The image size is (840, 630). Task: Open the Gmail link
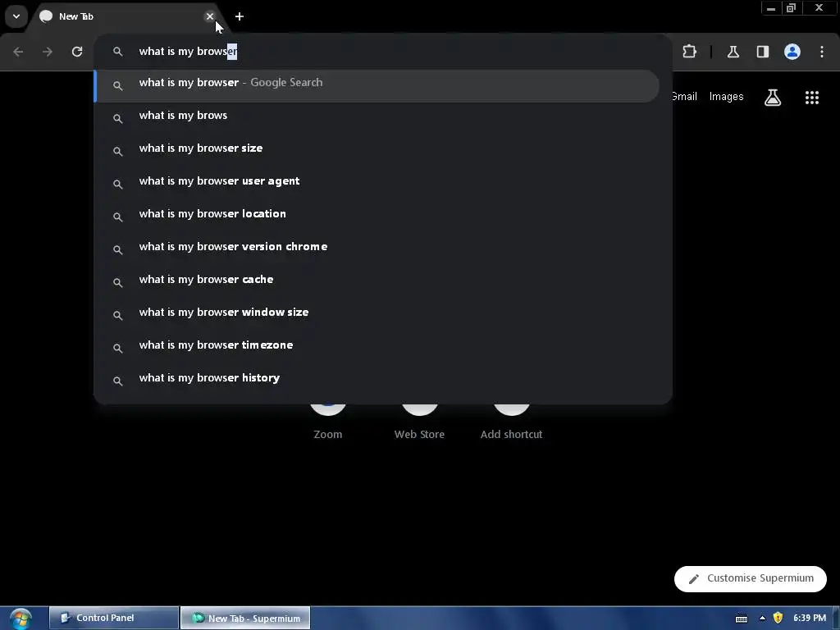(x=685, y=97)
